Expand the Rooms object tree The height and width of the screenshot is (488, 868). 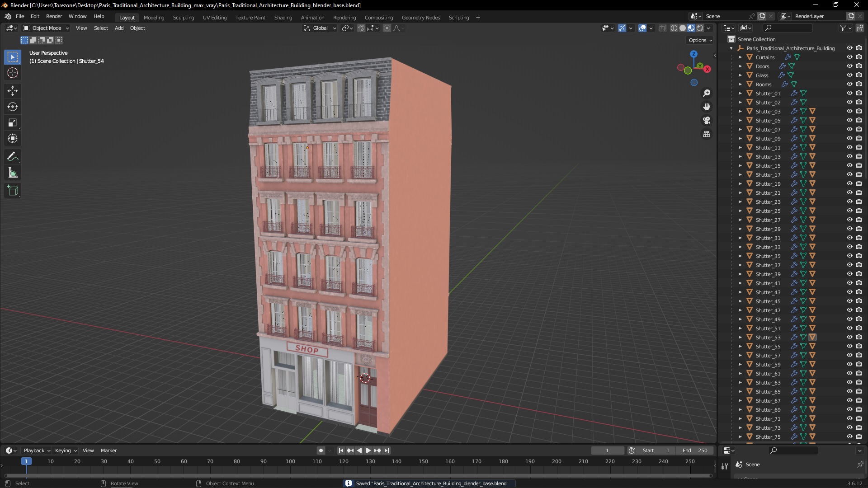[740, 84]
